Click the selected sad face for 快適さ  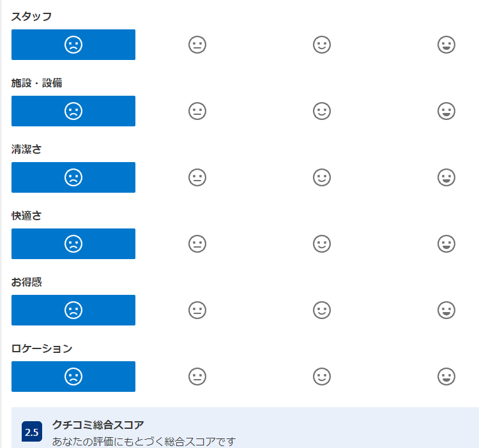(x=73, y=244)
